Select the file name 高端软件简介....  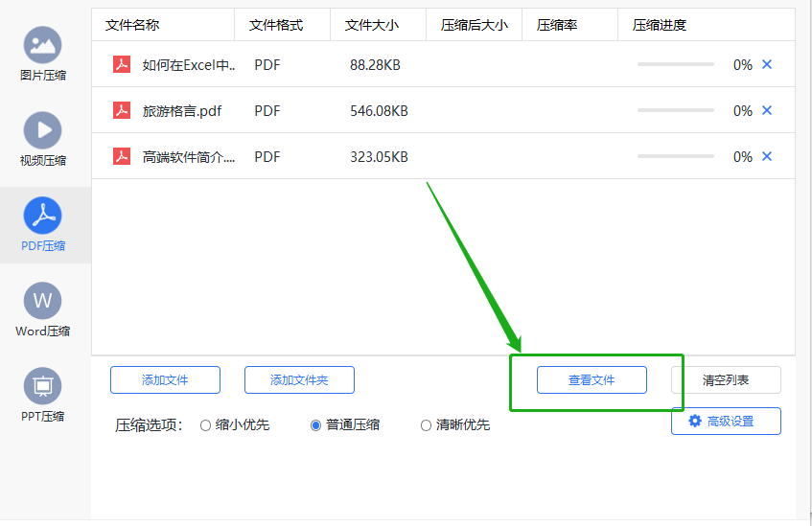pyautogui.click(x=189, y=157)
